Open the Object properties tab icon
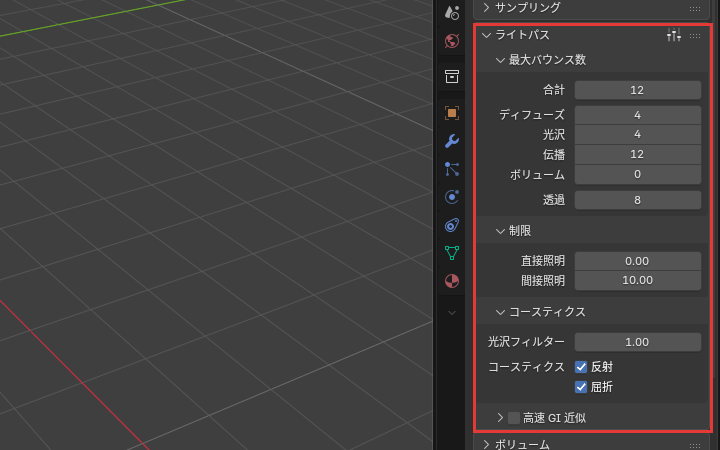 click(x=452, y=113)
